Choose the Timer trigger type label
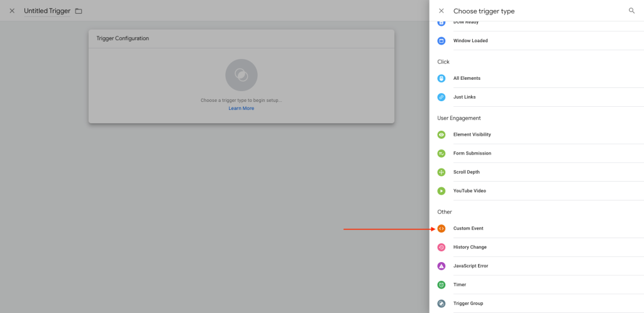Screen dimensions: 644x313 coord(459,285)
